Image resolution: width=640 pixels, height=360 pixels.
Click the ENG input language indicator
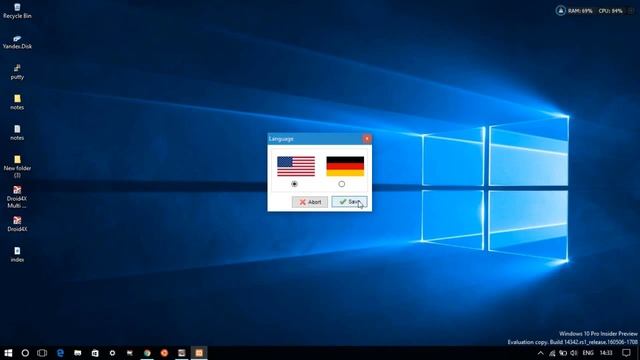click(x=588, y=353)
